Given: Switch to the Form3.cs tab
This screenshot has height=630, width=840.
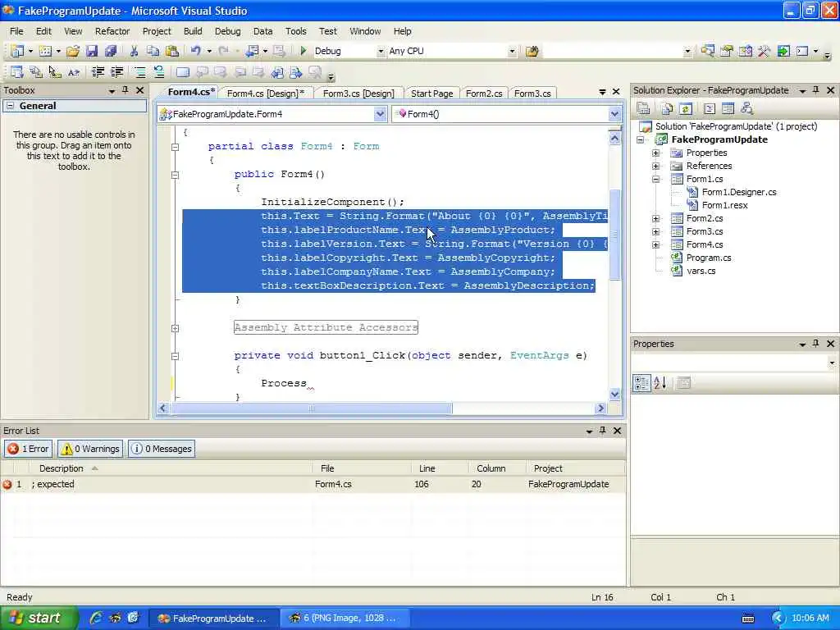Looking at the screenshot, I should [532, 94].
